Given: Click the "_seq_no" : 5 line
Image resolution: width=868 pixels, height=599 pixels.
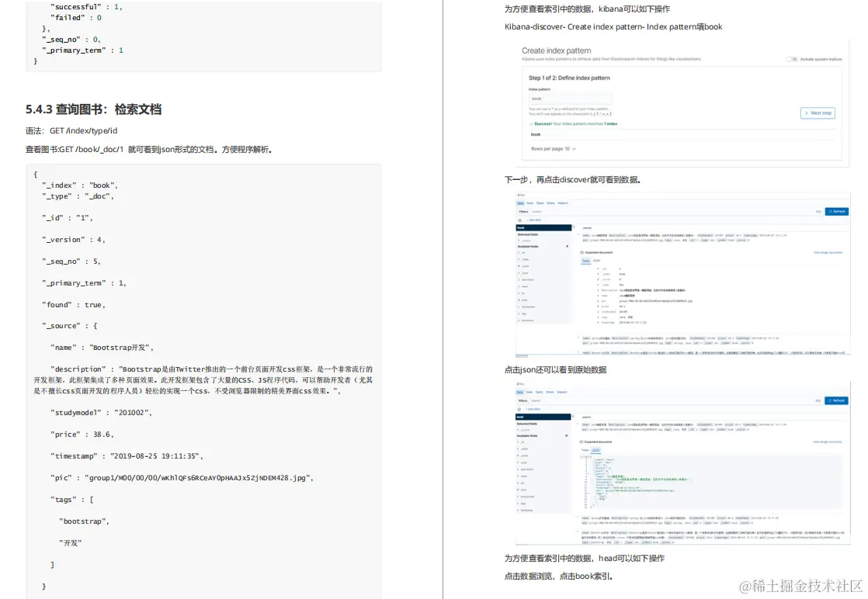Looking at the screenshot, I should [71, 261].
